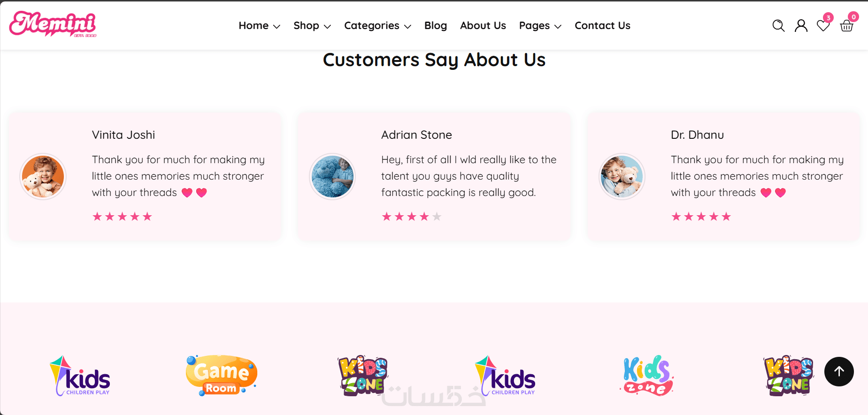Expand the Shop dropdown menu
868x415 pixels.
click(x=312, y=26)
